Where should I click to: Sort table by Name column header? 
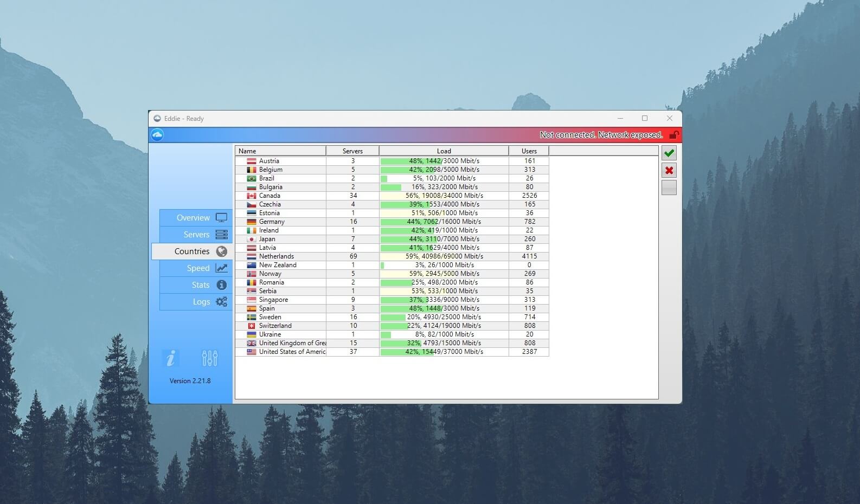pyautogui.click(x=280, y=151)
